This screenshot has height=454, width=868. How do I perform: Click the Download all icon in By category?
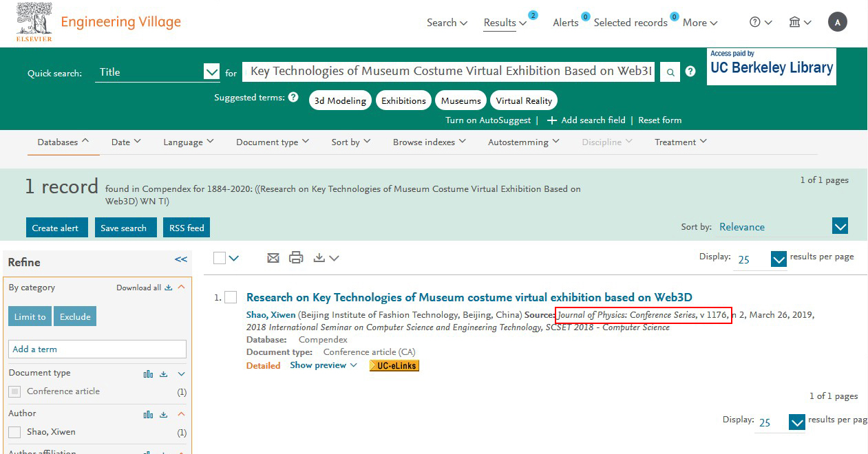click(x=169, y=288)
